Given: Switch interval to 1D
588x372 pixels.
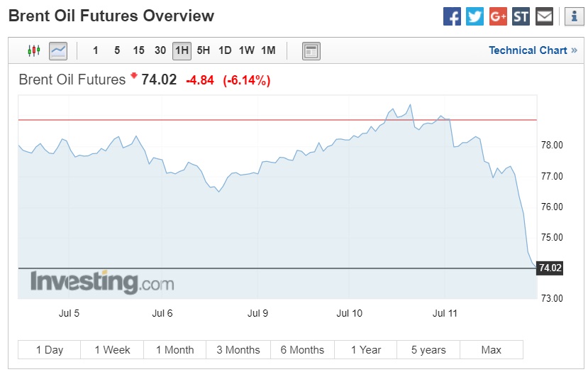Looking at the screenshot, I should (x=225, y=50).
